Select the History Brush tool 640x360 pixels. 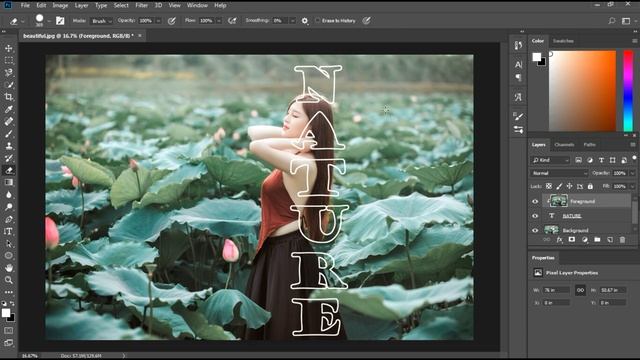pos(9,158)
